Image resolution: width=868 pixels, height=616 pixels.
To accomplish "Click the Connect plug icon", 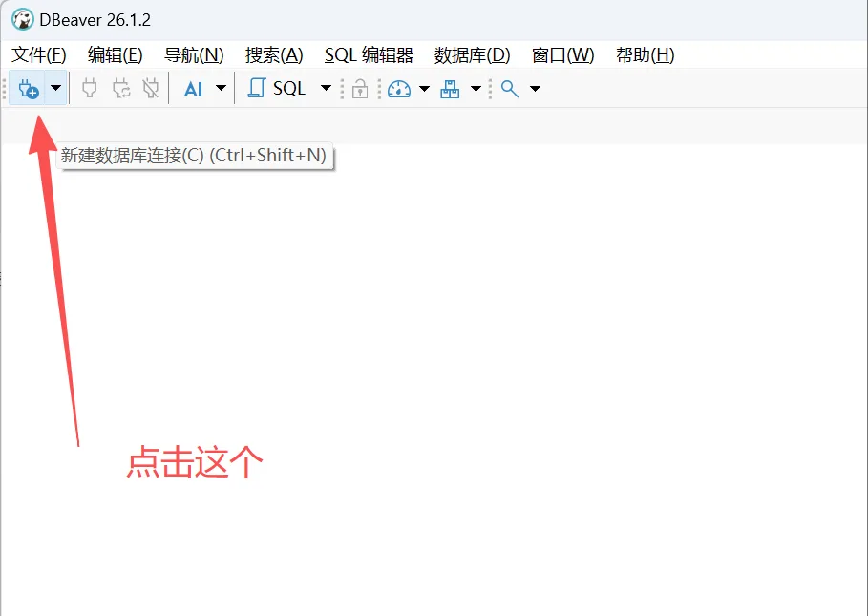I will pyautogui.click(x=89, y=88).
